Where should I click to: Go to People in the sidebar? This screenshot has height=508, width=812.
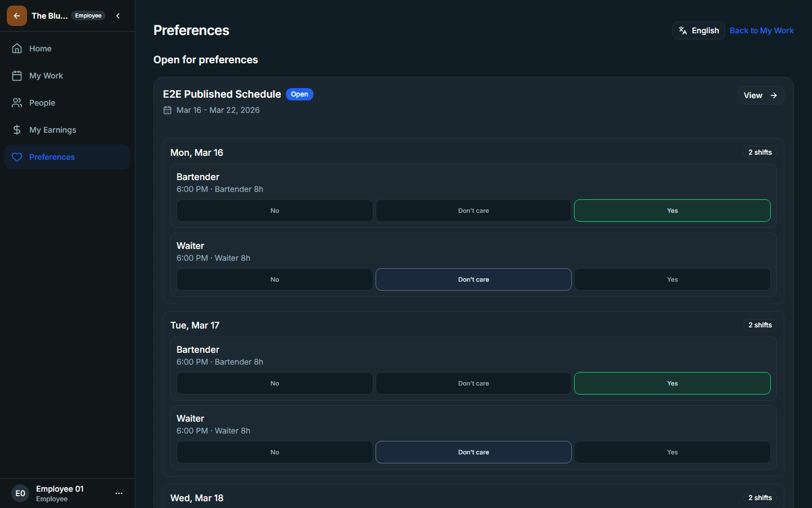coord(67,103)
